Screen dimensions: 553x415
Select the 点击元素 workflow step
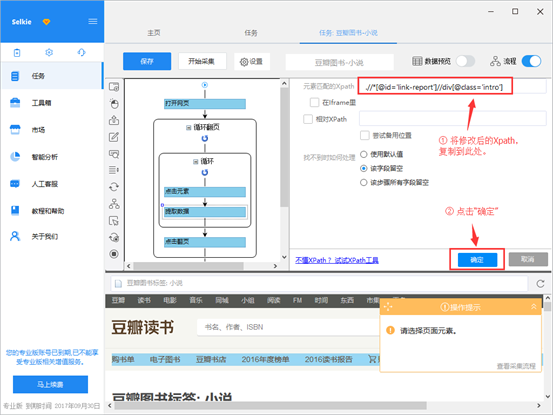[205, 191]
